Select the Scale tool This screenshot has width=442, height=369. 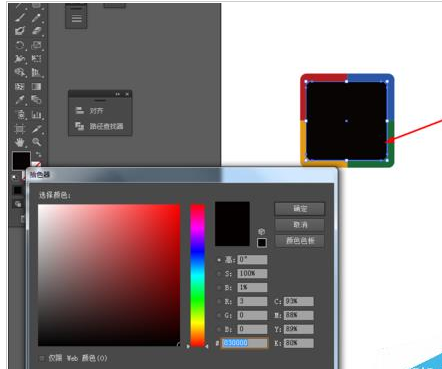36,45
